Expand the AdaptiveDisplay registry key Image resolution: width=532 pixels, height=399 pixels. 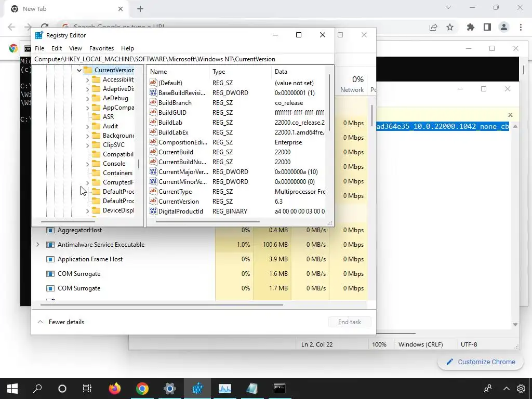tap(87, 89)
